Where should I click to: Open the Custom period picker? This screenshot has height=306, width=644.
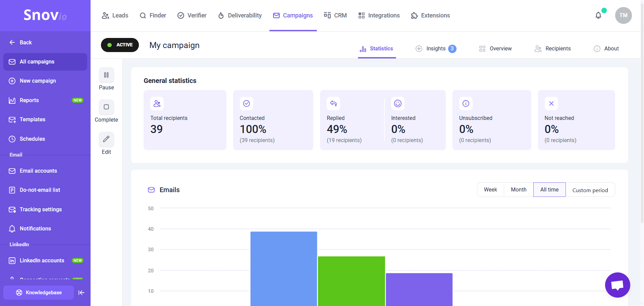click(x=590, y=190)
